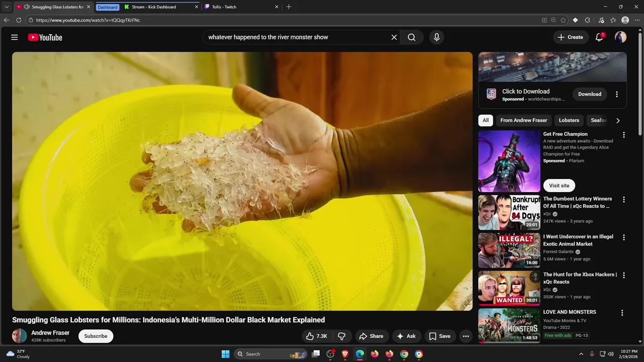This screenshot has height=362, width=644.
Task: Go back with the browser back arrow
Action: click(x=7, y=20)
